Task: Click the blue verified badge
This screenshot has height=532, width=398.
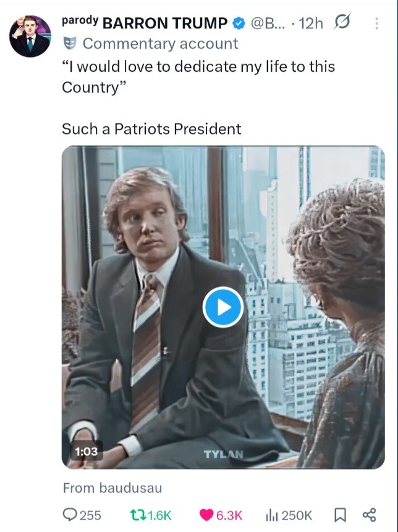Action: pos(239,24)
